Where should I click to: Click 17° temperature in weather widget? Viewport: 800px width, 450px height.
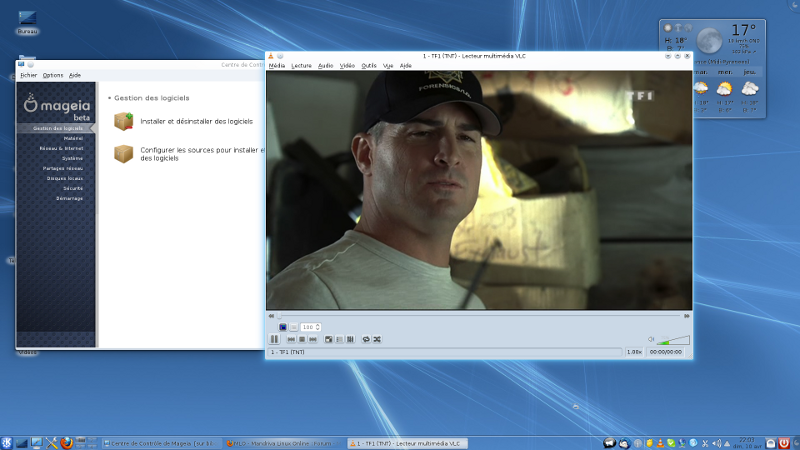tap(743, 30)
